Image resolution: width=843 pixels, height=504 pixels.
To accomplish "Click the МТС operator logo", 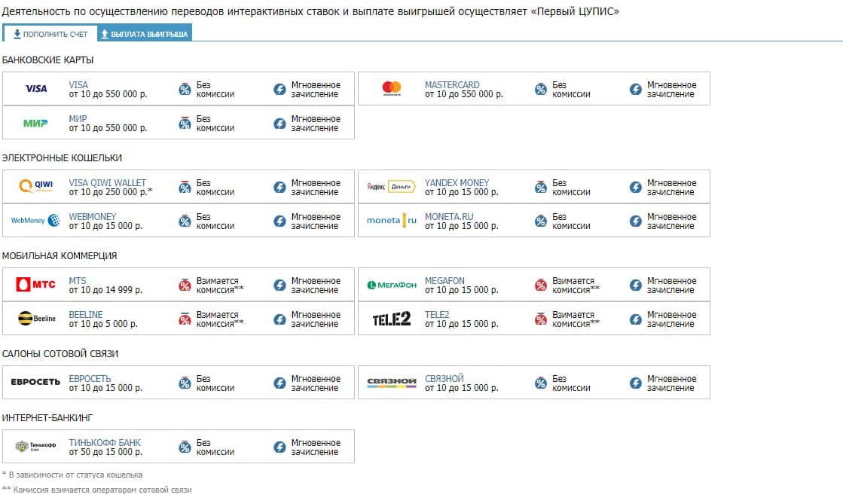I will click(x=36, y=284).
